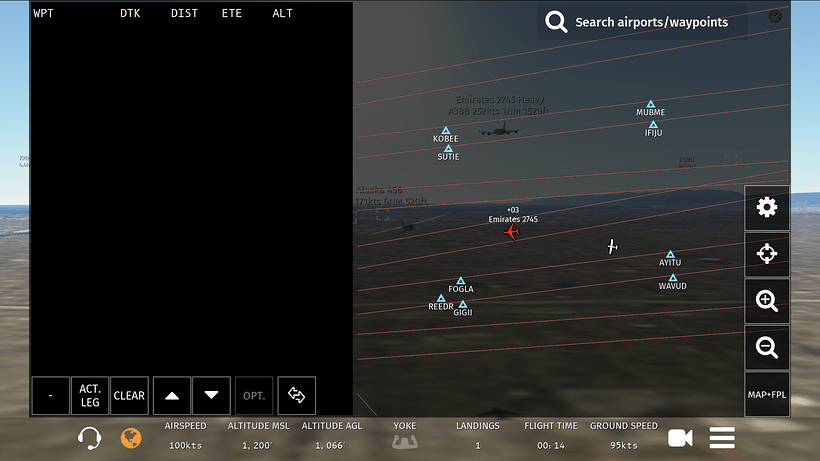Activate the ACT. LEG button
Viewport: 820px width, 461px height.
tap(90, 396)
